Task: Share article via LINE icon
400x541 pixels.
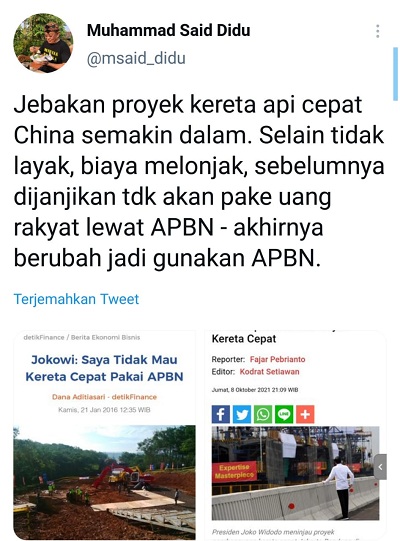Action: [284, 414]
